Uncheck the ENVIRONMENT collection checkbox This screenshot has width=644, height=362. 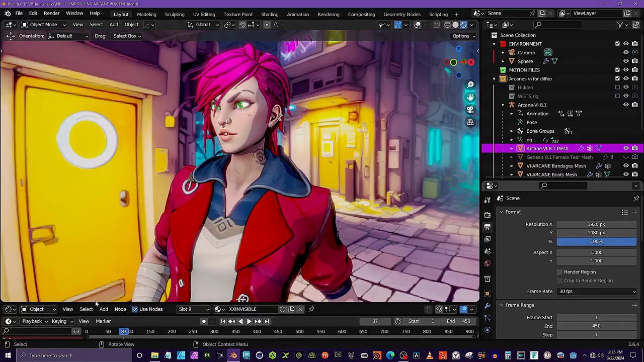(x=617, y=44)
